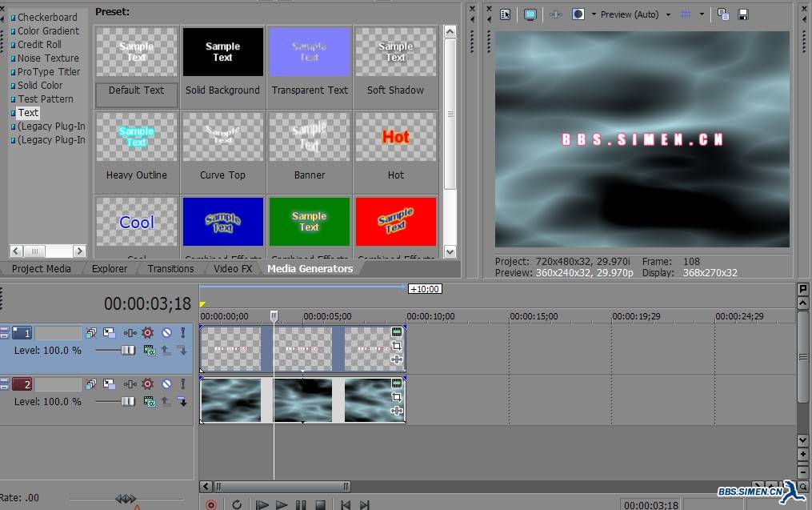Click the zoom tool magnifier icon
812x510 pixels.
(802, 487)
